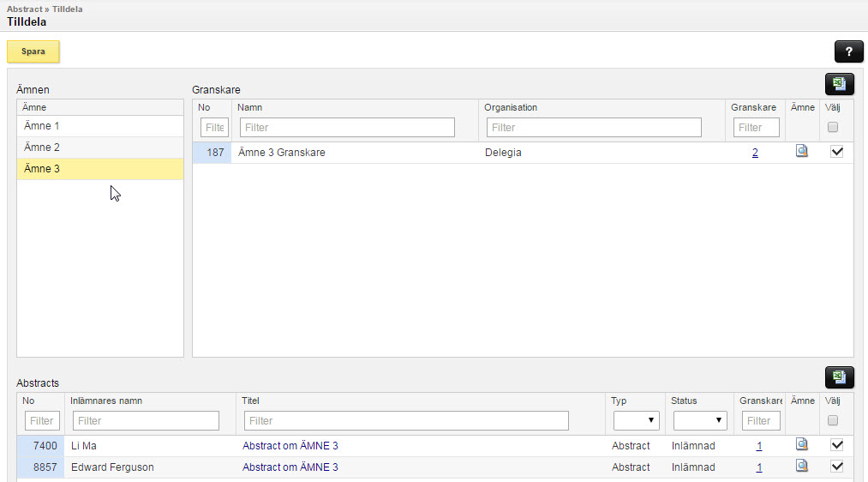Go to Abstract in breadcrumb

coord(24,9)
